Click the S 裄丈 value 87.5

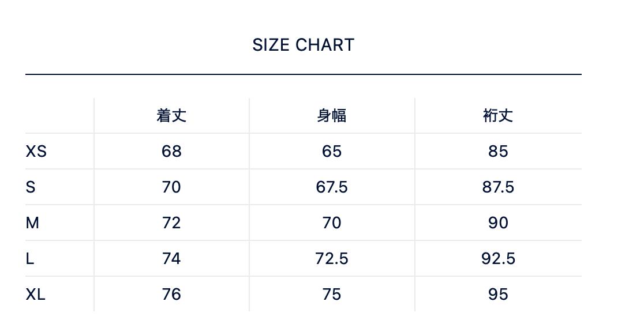(498, 187)
